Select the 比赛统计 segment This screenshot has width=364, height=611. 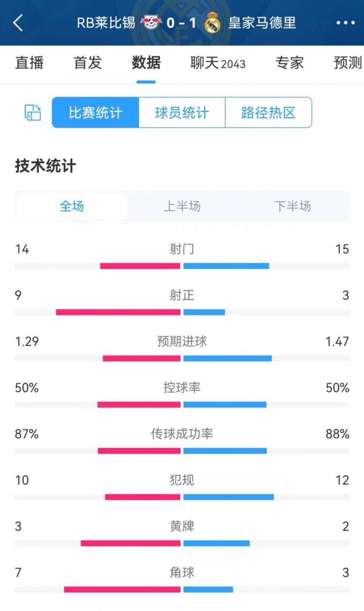(x=96, y=113)
